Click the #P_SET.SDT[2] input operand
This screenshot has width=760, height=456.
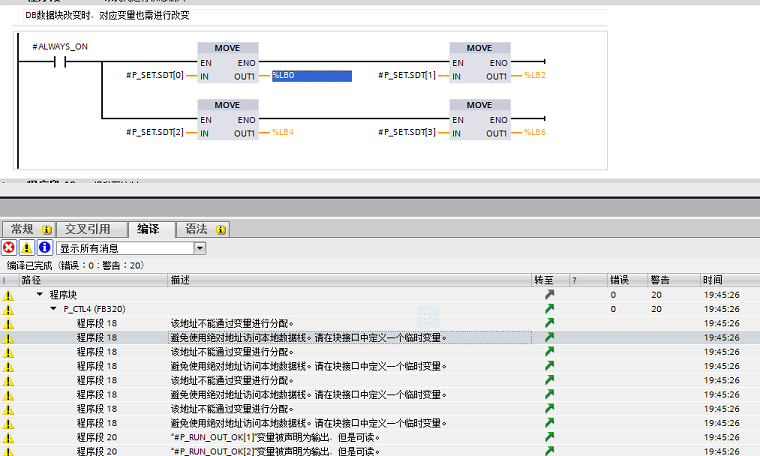(155, 132)
